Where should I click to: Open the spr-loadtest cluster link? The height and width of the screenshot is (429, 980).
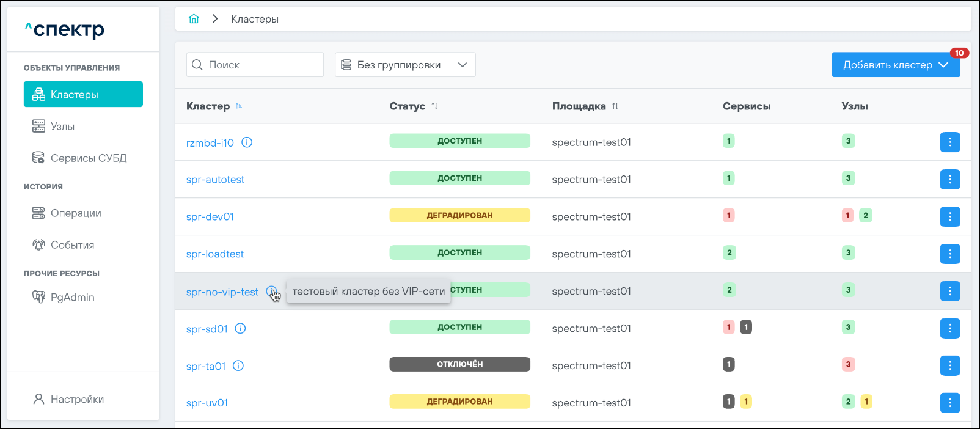[x=215, y=254]
